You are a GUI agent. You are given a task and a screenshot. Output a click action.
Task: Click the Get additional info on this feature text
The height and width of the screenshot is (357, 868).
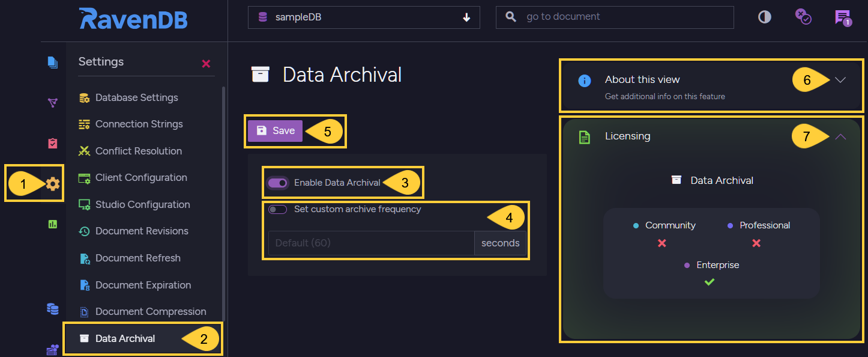click(665, 96)
